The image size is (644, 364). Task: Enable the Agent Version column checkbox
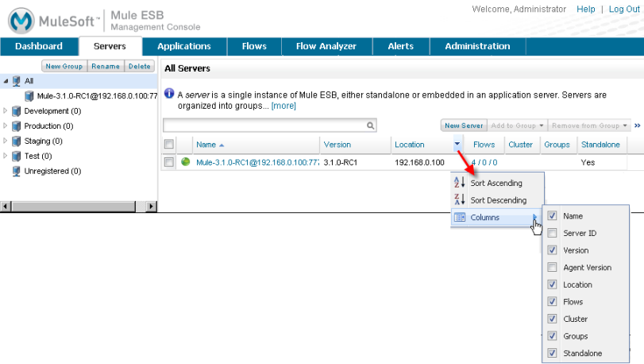click(x=553, y=268)
